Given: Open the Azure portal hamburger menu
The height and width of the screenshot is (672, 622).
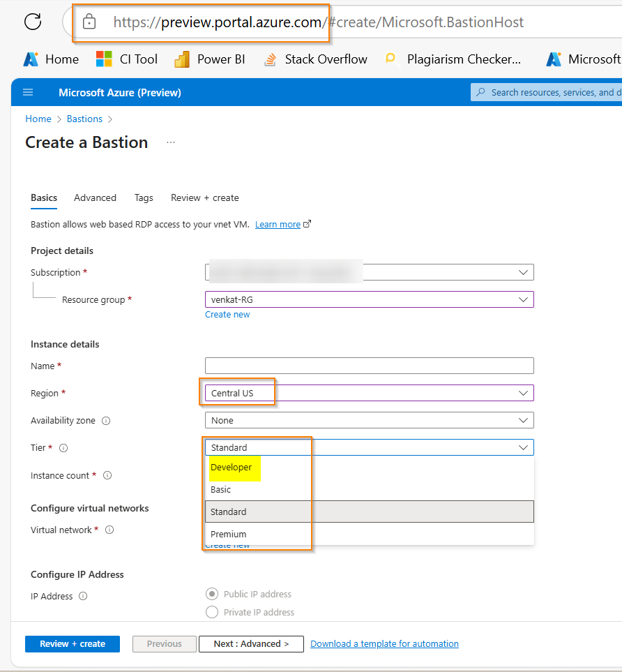Looking at the screenshot, I should (x=28, y=92).
